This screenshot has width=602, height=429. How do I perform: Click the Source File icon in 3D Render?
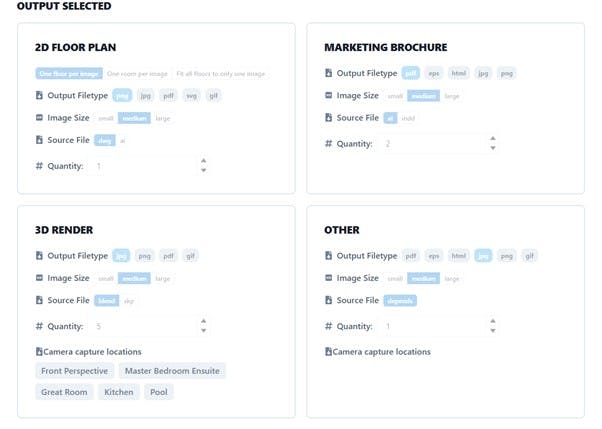click(x=39, y=300)
